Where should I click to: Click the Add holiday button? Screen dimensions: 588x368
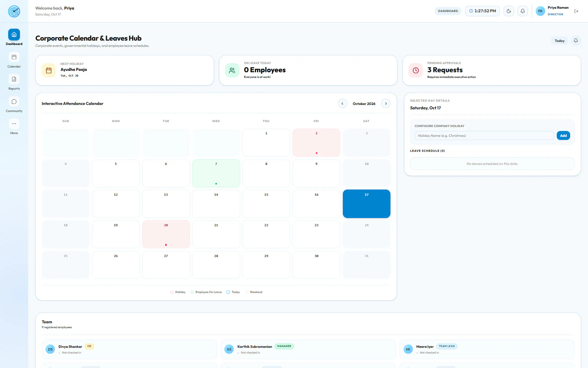(x=563, y=135)
